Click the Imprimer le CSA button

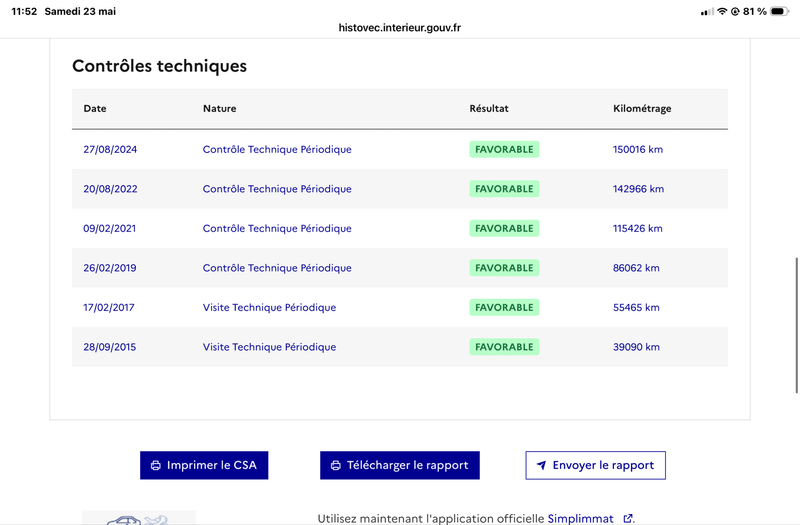(x=204, y=465)
